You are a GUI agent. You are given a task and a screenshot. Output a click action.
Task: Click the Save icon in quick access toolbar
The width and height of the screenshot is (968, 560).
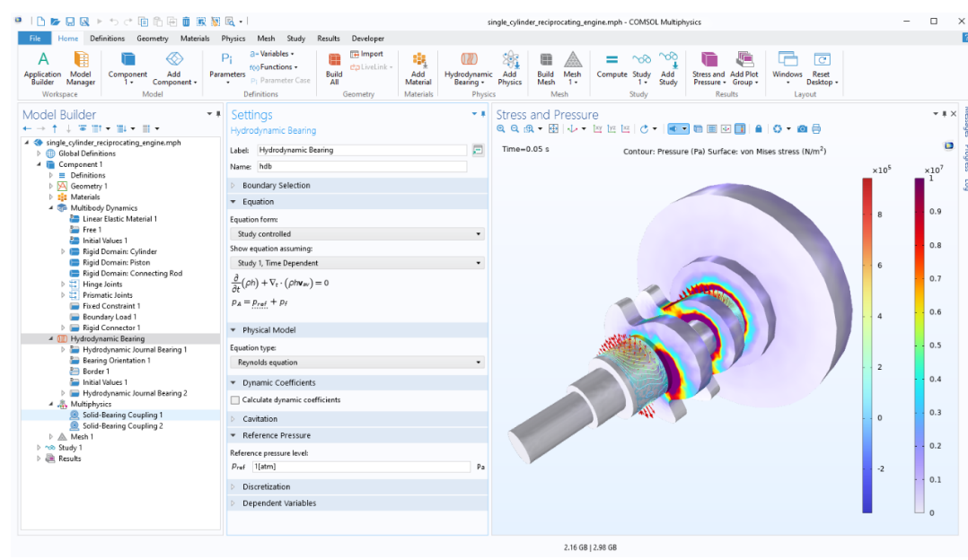coord(70,22)
